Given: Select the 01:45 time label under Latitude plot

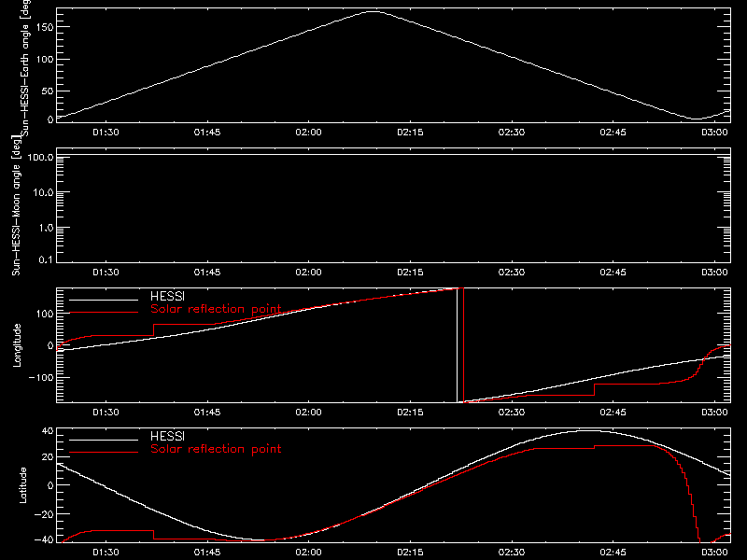Looking at the screenshot, I should tap(207, 552).
